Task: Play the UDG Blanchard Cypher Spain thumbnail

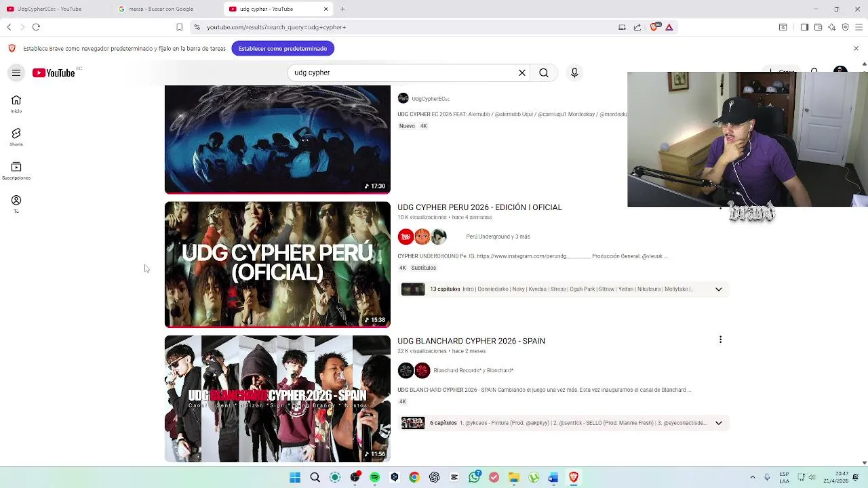Action: (x=277, y=399)
